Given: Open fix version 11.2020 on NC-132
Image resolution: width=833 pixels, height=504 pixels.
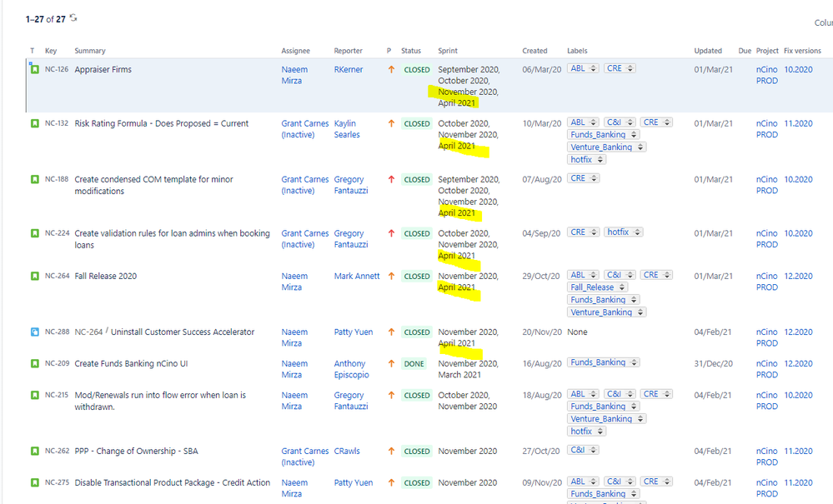Looking at the screenshot, I should point(798,123).
